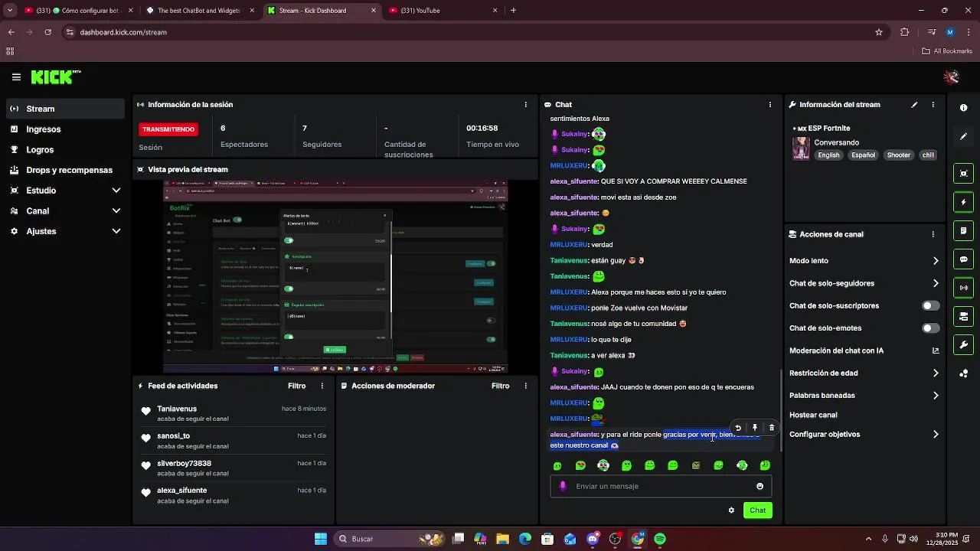The height and width of the screenshot is (551, 980).
Task: Select Ingresos in the left sidebar
Action: [x=65, y=129]
